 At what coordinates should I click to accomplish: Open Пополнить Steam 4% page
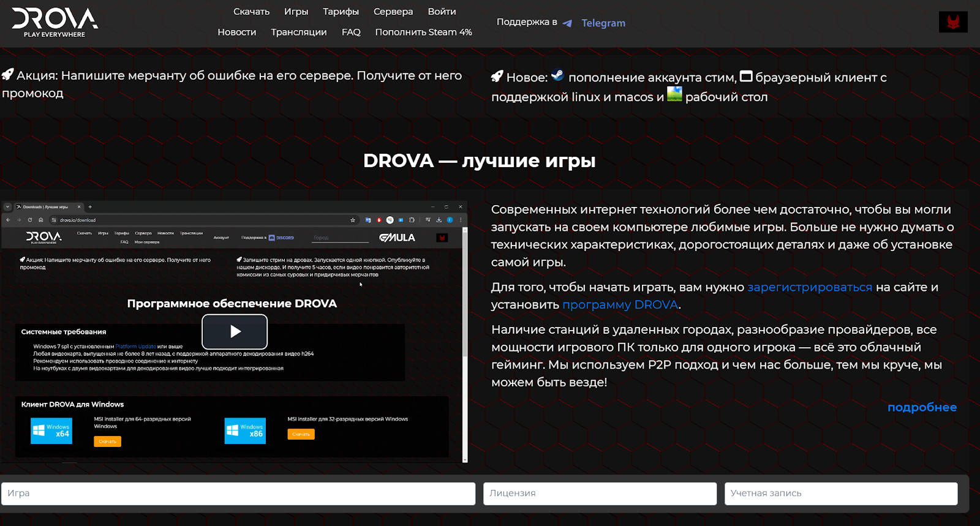[x=423, y=32]
